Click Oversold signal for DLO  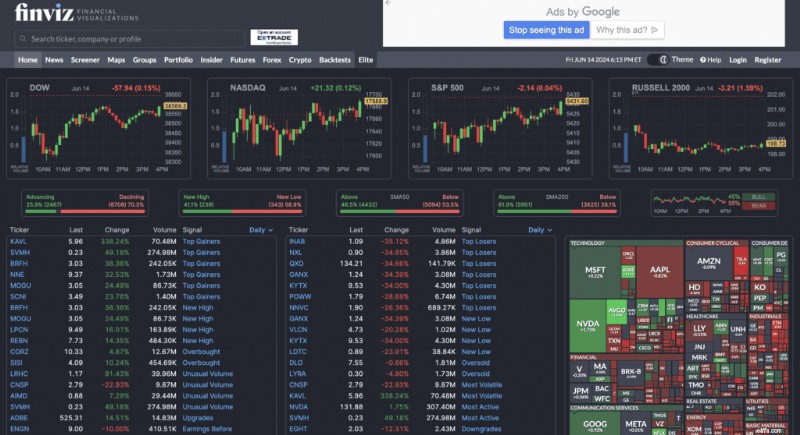click(x=476, y=363)
